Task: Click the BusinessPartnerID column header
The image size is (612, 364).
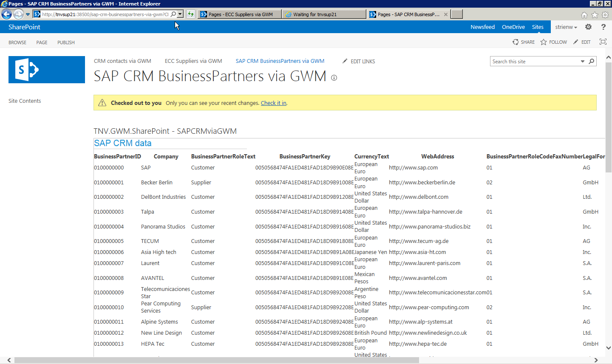Action: pos(117,157)
